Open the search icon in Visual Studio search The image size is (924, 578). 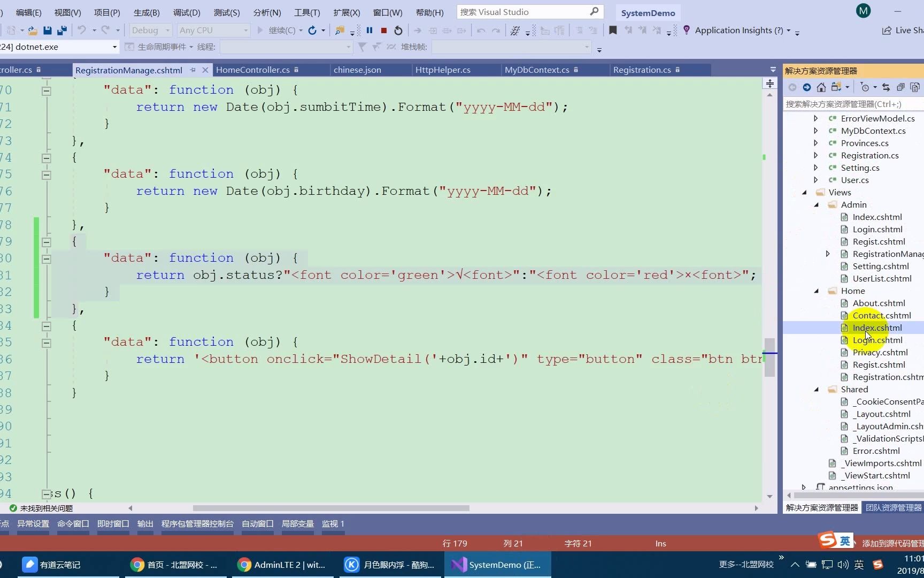(594, 12)
